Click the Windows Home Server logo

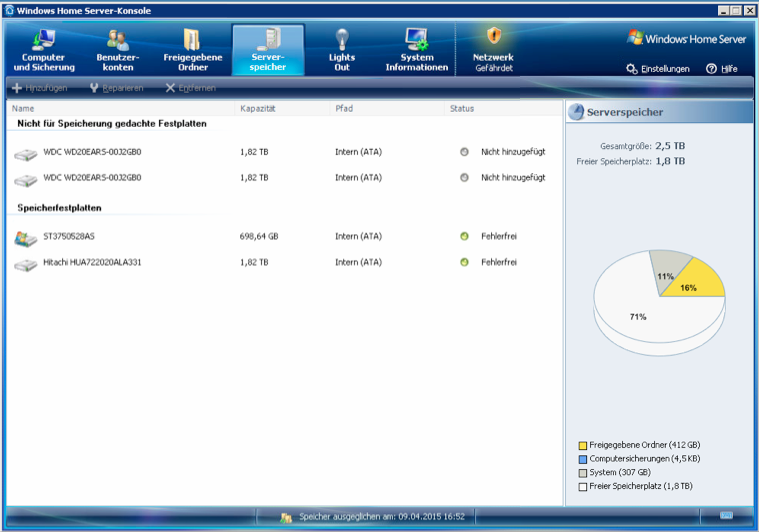click(x=686, y=38)
